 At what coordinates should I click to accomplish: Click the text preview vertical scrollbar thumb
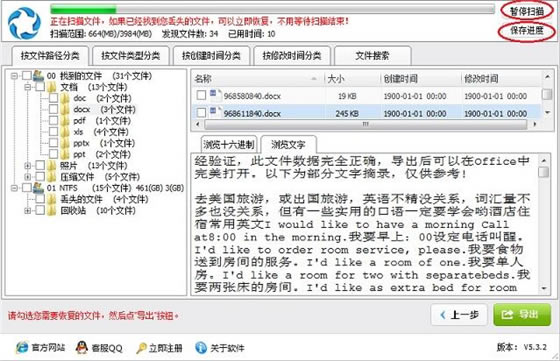[544, 172]
